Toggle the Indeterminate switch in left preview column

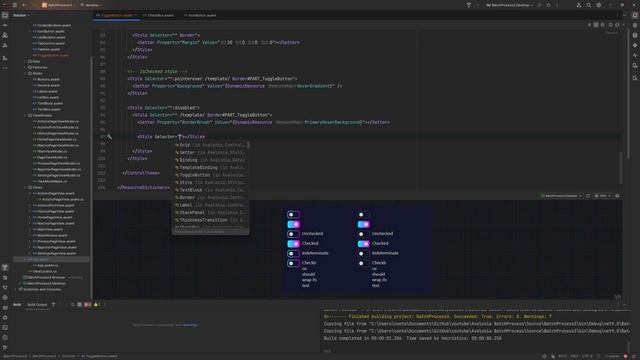coord(293,253)
